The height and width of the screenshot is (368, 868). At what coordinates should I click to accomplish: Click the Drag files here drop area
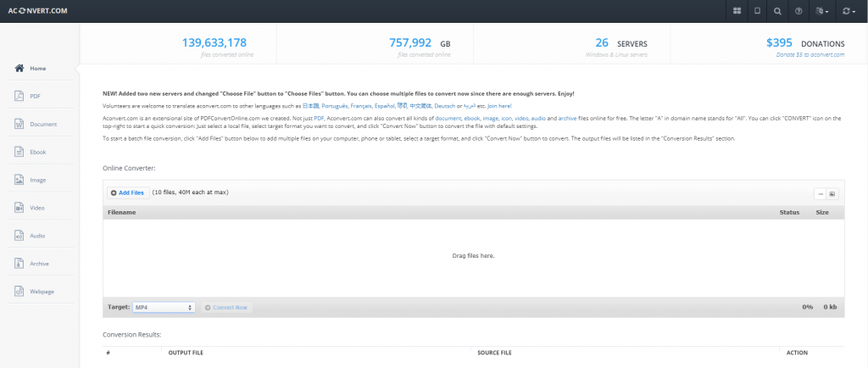pos(473,256)
